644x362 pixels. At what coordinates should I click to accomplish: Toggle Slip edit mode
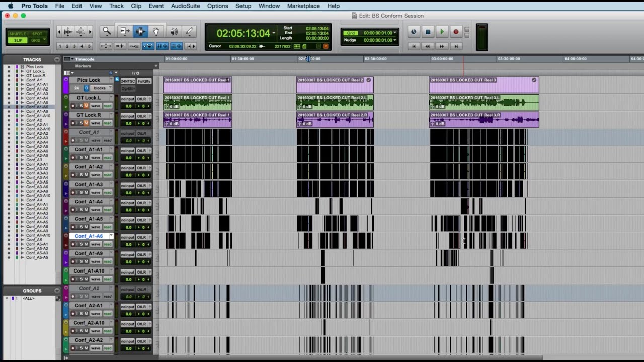click(18, 40)
